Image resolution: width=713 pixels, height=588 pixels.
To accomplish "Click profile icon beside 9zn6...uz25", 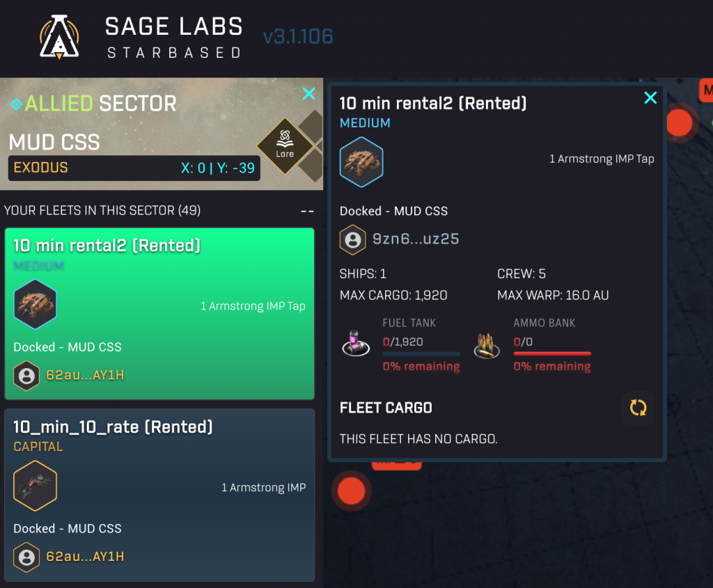I will point(353,239).
